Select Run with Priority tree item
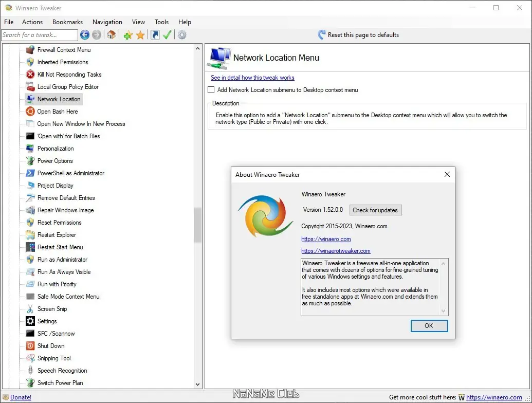The height and width of the screenshot is (403, 532). pyautogui.click(x=57, y=284)
